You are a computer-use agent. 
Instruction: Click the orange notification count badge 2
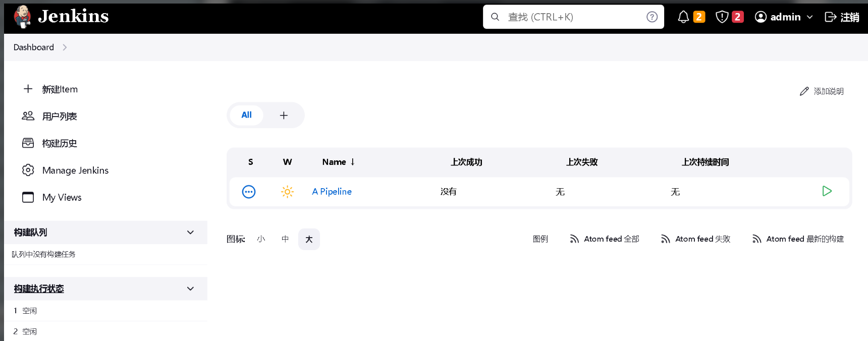click(x=699, y=17)
